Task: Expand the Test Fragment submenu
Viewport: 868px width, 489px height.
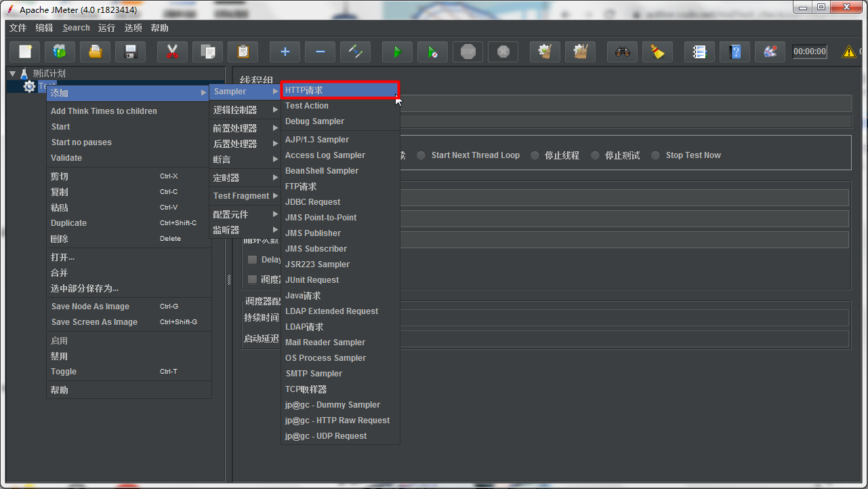Action: [x=245, y=196]
